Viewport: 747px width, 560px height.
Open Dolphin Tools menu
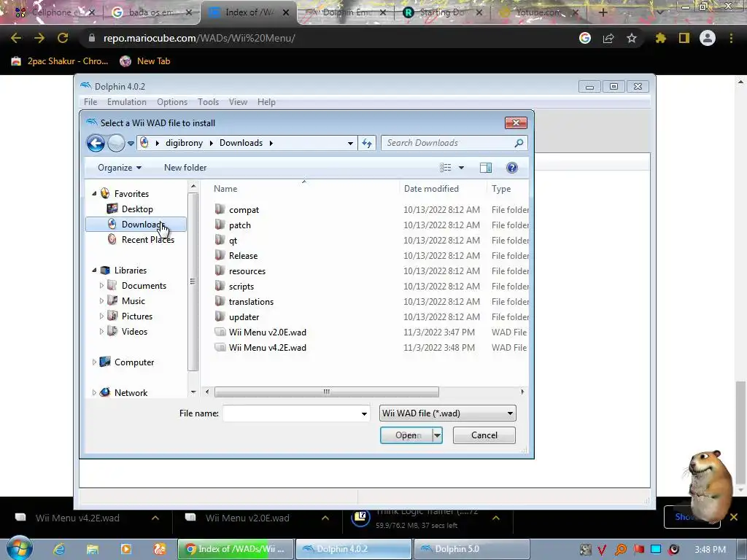(x=208, y=102)
